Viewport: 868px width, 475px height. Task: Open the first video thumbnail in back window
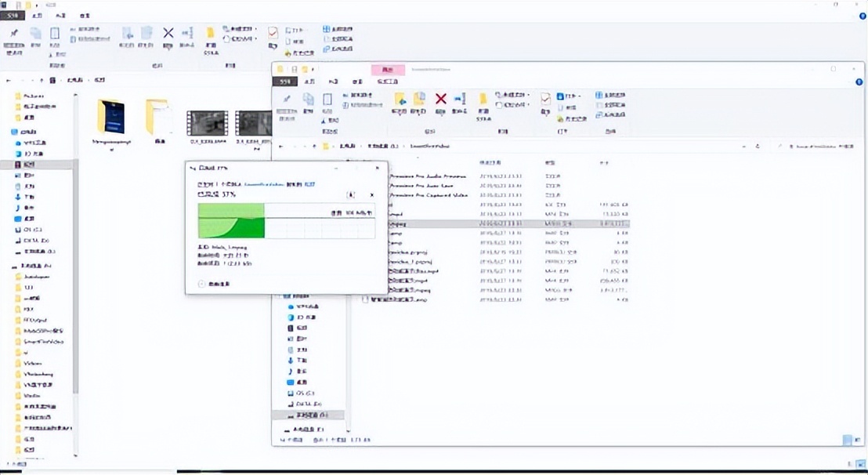[x=207, y=123]
